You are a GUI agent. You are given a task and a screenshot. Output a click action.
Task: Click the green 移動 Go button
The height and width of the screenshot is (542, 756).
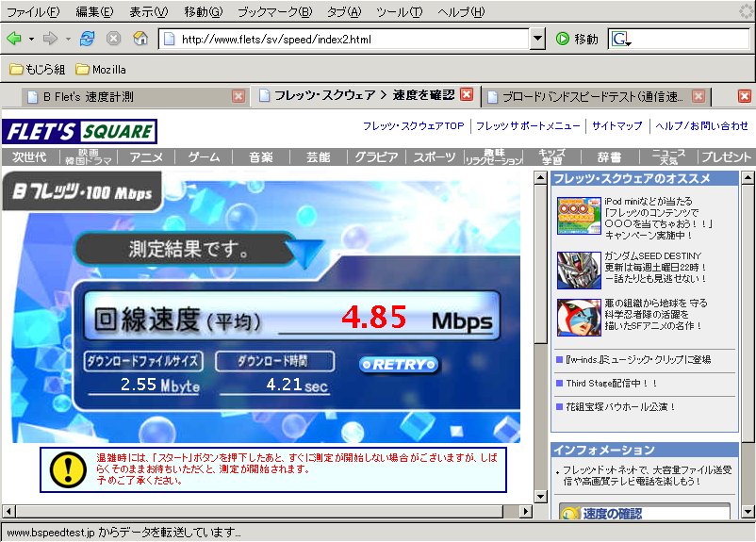[x=577, y=39]
